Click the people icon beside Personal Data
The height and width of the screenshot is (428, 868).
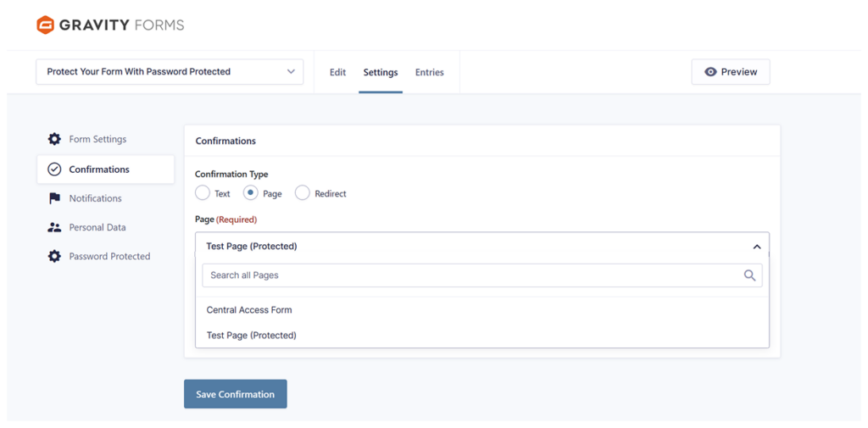(54, 227)
